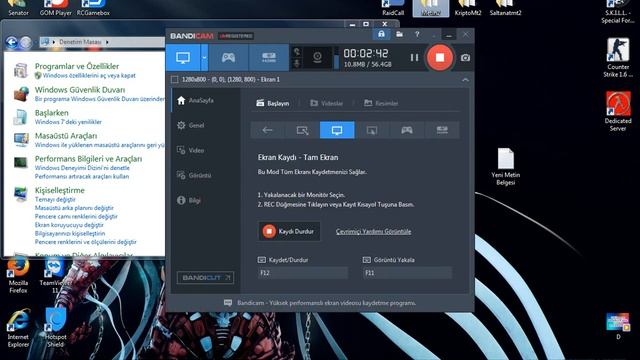Select rectangle area recording mode icon

click(x=302, y=130)
